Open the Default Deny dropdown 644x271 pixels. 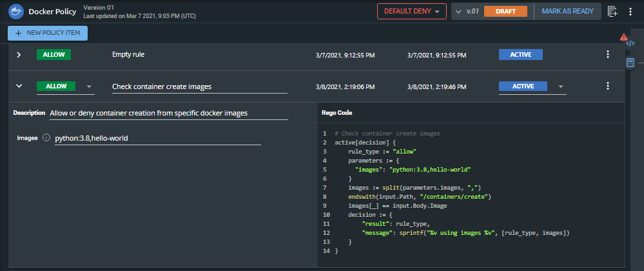411,12
